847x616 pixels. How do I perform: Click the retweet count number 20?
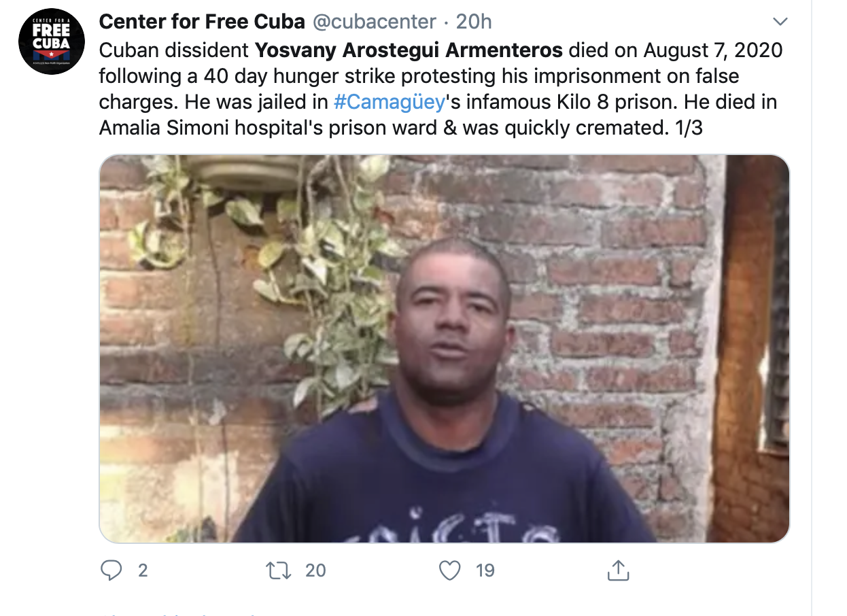[315, 570]
